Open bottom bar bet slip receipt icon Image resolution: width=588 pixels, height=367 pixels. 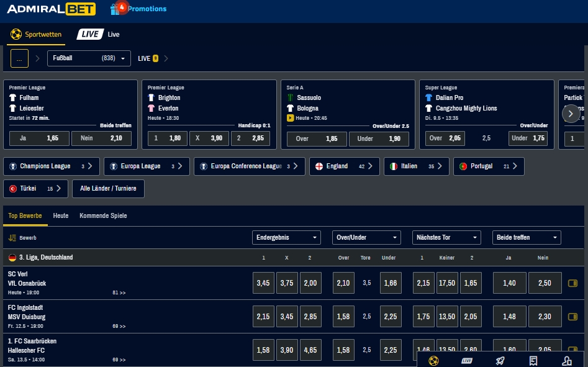coord(533,361)
